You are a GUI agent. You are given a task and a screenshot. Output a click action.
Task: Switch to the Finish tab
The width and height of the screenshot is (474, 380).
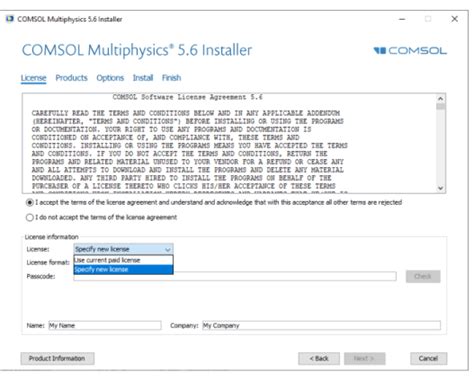pos(171,78)
